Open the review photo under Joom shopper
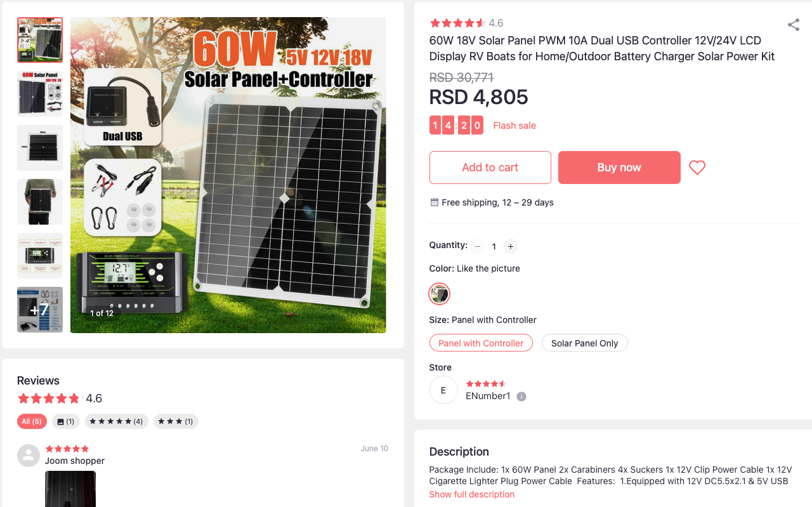This screenshot has width=812, height=507. [x=70, y=489]
